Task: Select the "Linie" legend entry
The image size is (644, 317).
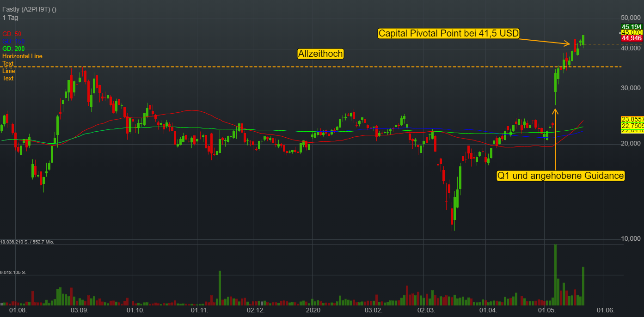Action: tap(9, 71)
